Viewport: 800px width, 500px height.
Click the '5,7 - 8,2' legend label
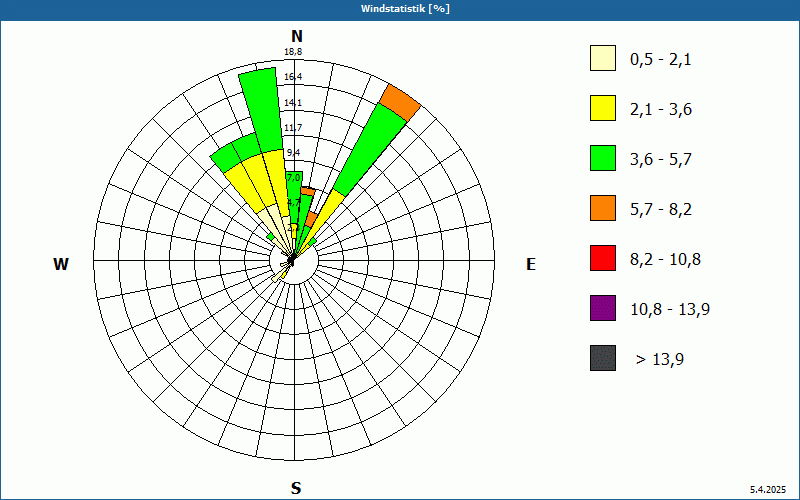661,210
